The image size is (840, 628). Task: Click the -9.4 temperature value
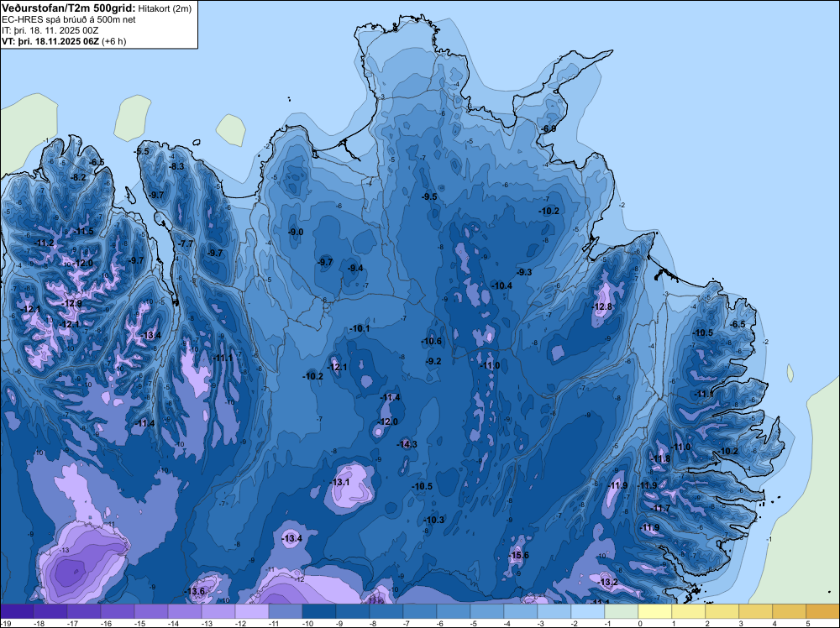tap(355, 268)
